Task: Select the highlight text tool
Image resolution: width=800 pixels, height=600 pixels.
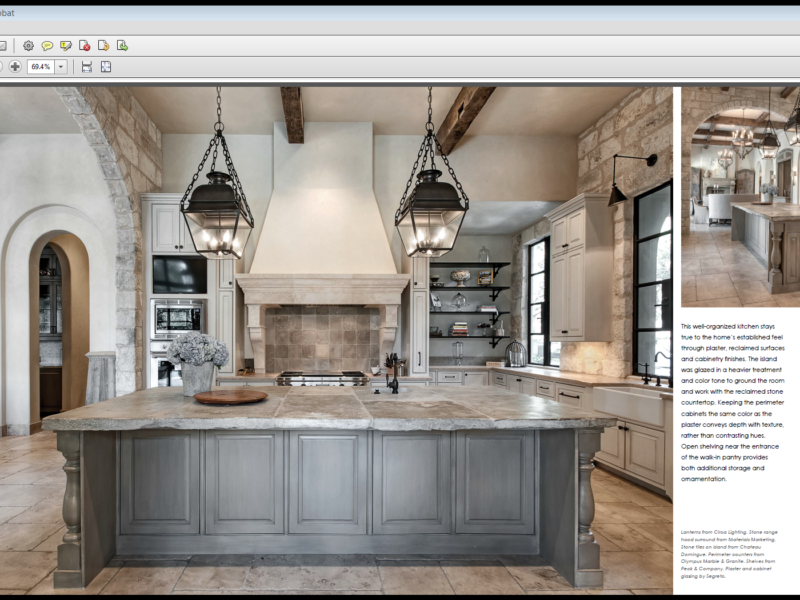Action: click(x=66, y=45)
